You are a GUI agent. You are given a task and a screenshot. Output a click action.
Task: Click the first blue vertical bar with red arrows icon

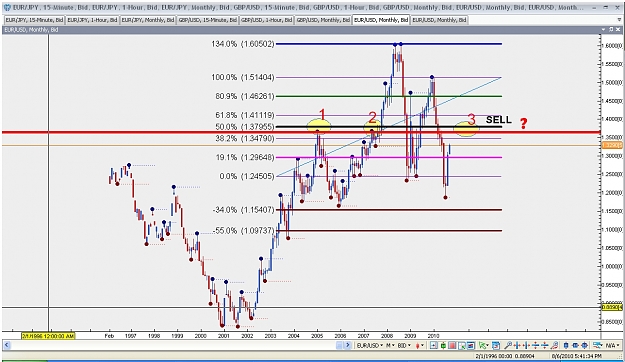517,345
